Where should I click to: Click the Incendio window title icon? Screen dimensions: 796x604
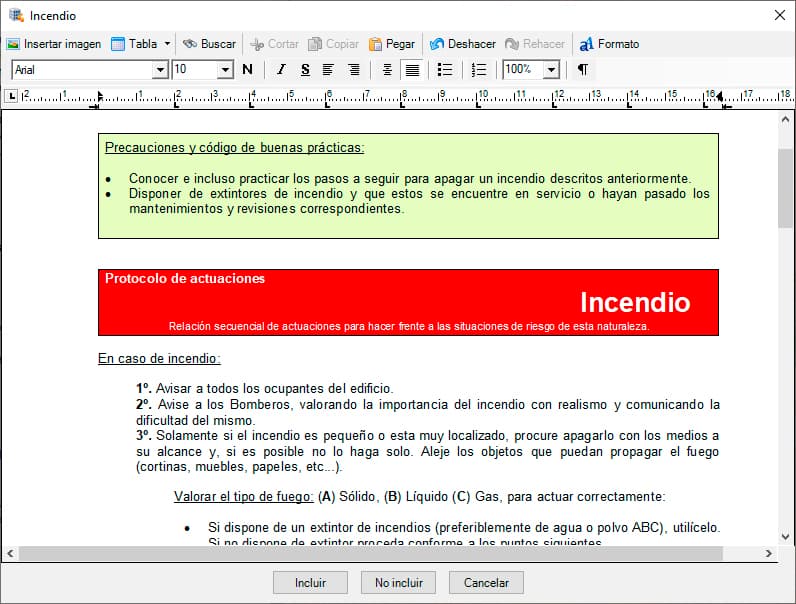16,15
